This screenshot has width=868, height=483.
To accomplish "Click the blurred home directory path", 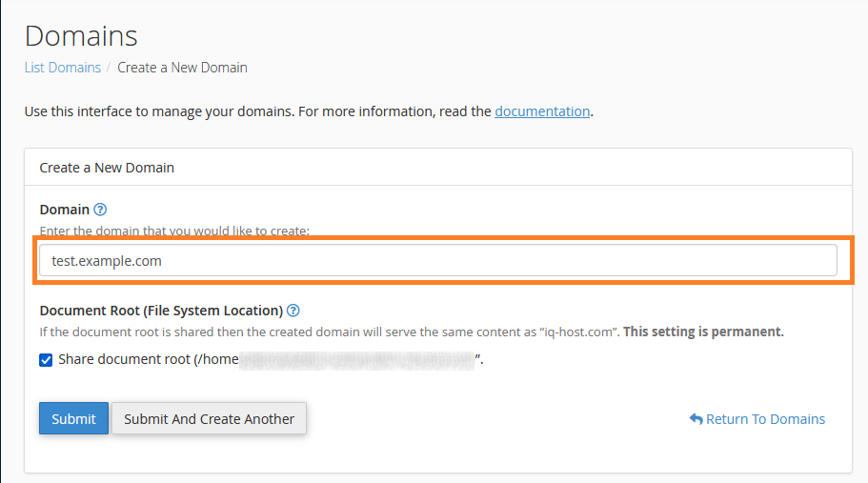I will click(355, 360).
